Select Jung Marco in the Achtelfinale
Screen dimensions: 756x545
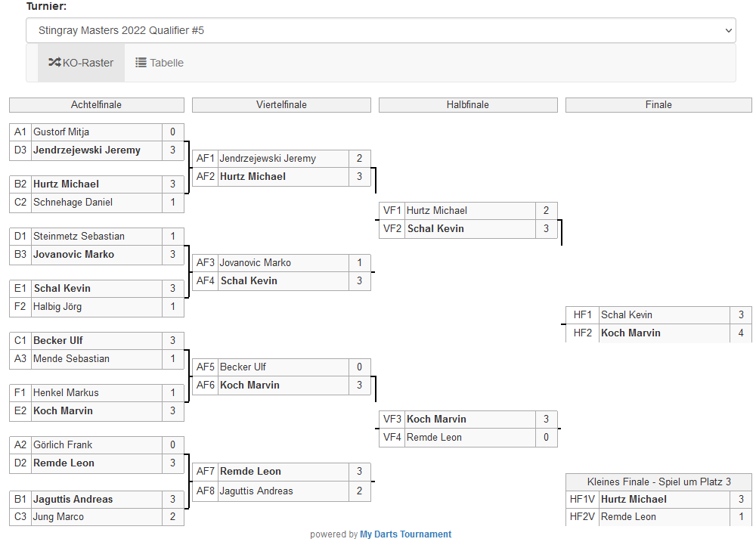coord(58,518)
